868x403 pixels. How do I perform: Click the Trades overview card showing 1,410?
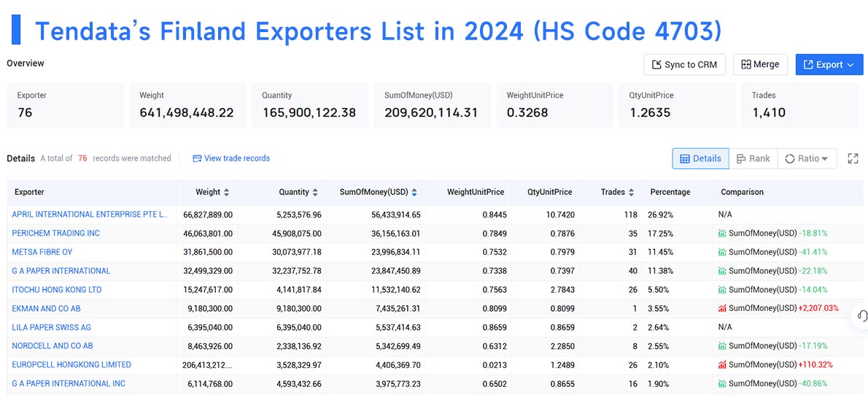800,106
